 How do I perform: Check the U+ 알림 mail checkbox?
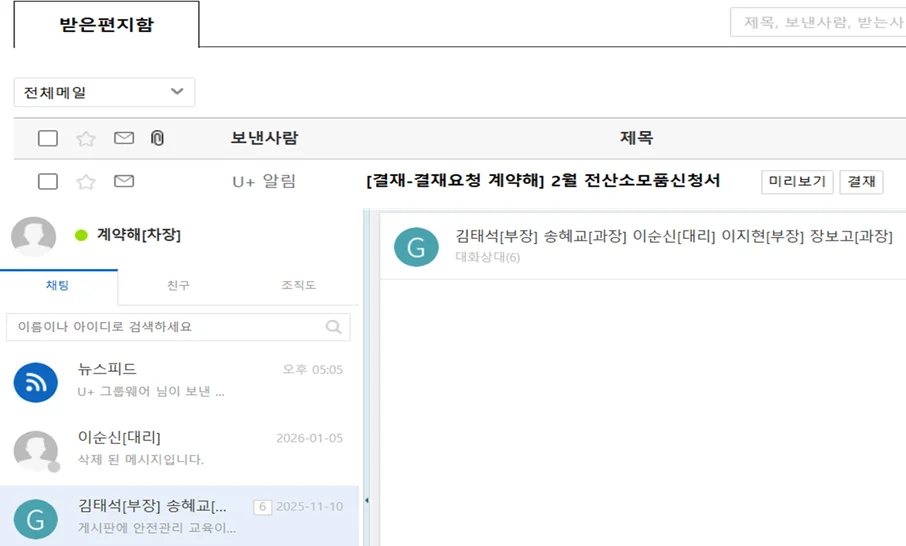(x=48, y=181)
